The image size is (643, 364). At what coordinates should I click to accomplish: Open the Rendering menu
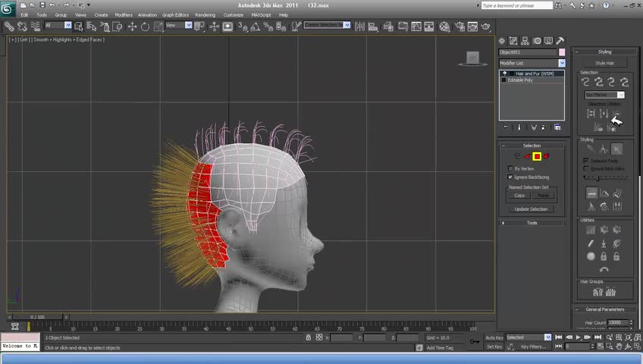(x=205, y=15)
